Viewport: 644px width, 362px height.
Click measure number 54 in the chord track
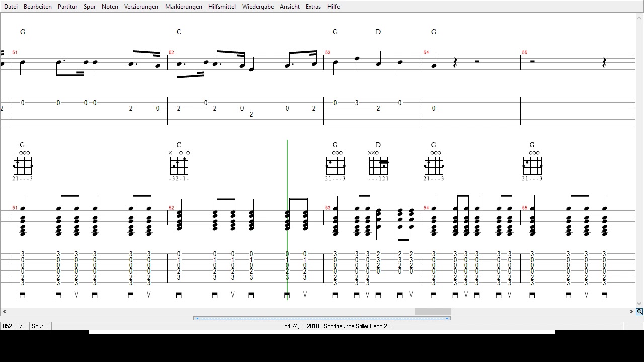(426, 208)
